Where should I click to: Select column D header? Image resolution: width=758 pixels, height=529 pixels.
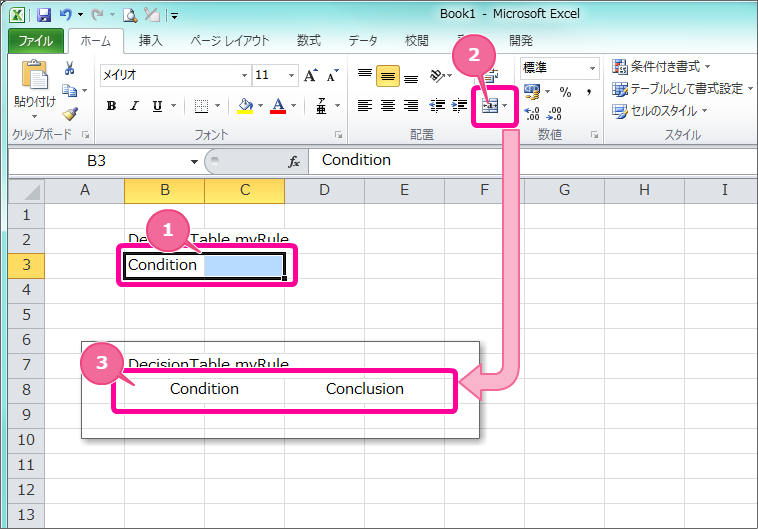point(324,191)
